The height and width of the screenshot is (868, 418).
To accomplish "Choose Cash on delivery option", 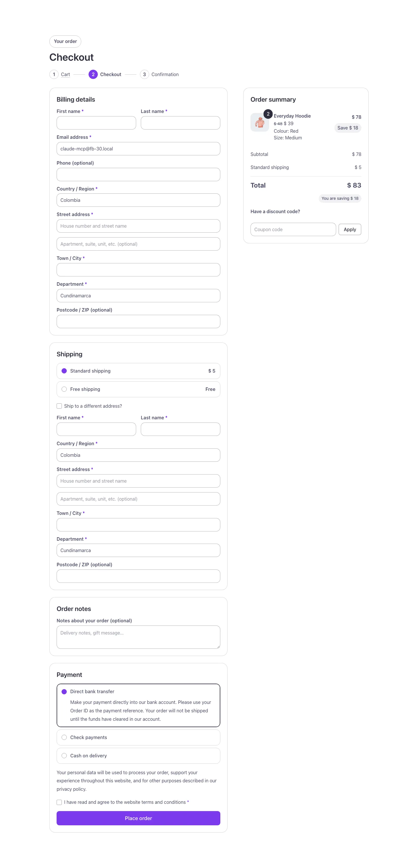I will coord(64,755).
